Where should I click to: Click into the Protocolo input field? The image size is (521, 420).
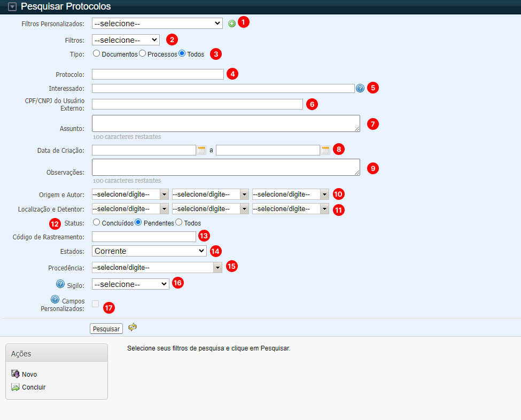(x=158, y=74)
